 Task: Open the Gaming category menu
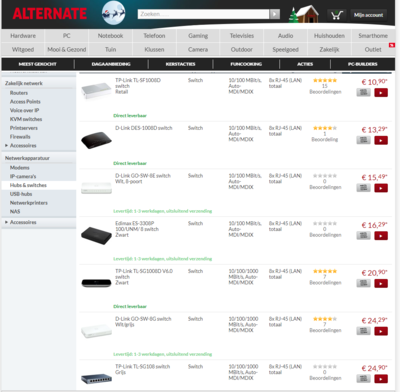point(198,36)
